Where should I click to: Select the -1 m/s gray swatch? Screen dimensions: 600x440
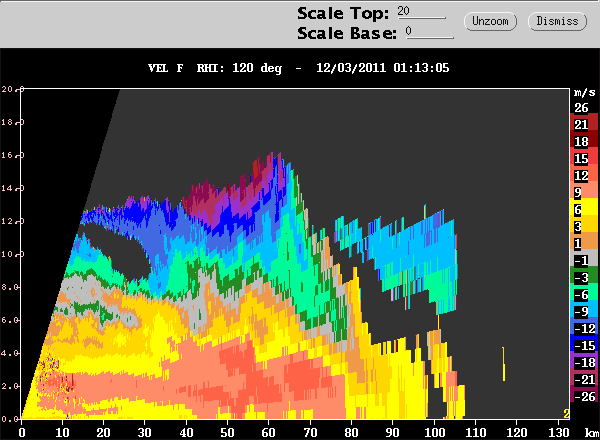[584, 257]
